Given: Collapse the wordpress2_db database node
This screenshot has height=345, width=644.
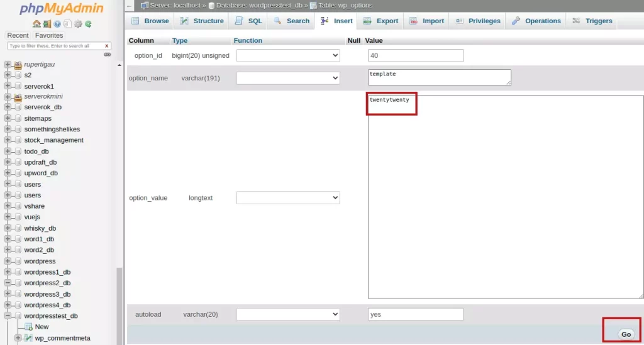Looking at the screenshot, I should point(8,283).
